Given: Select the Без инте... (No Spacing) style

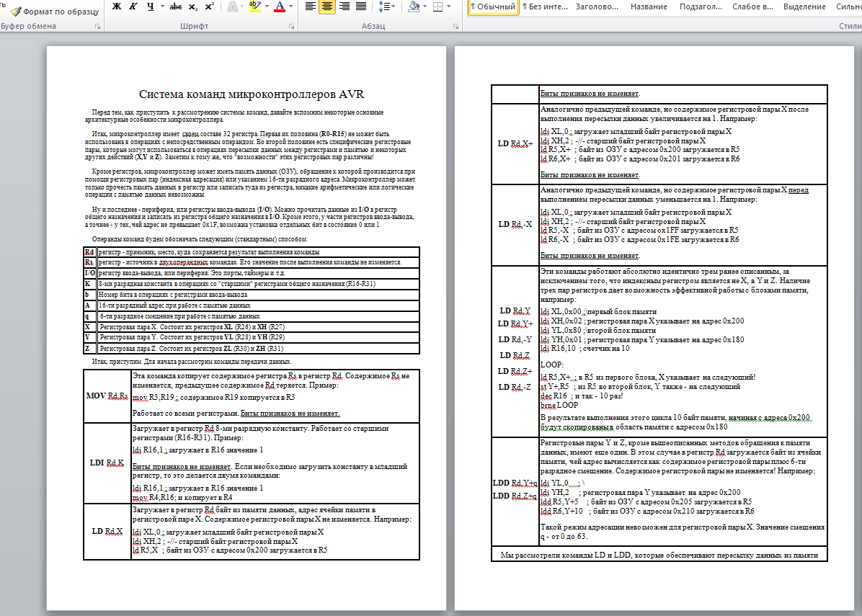Looking at the screenshot, I should [x=545, y=6].
